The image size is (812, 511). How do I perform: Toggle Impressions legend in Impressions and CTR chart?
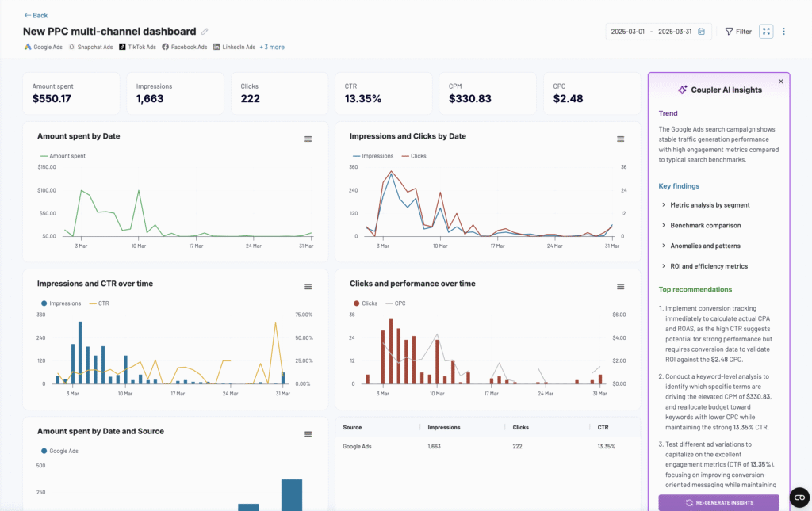click(x=61, y=303)
